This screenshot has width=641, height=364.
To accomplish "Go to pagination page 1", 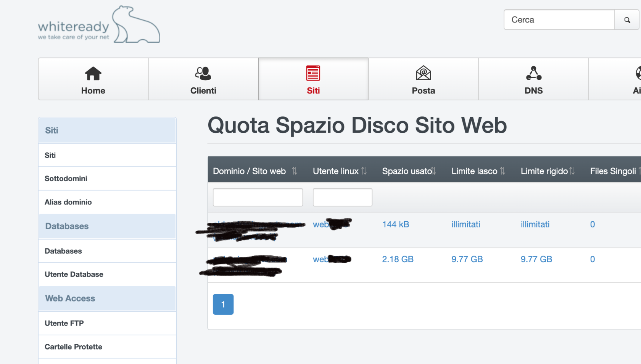I will [x=223, y=304].
